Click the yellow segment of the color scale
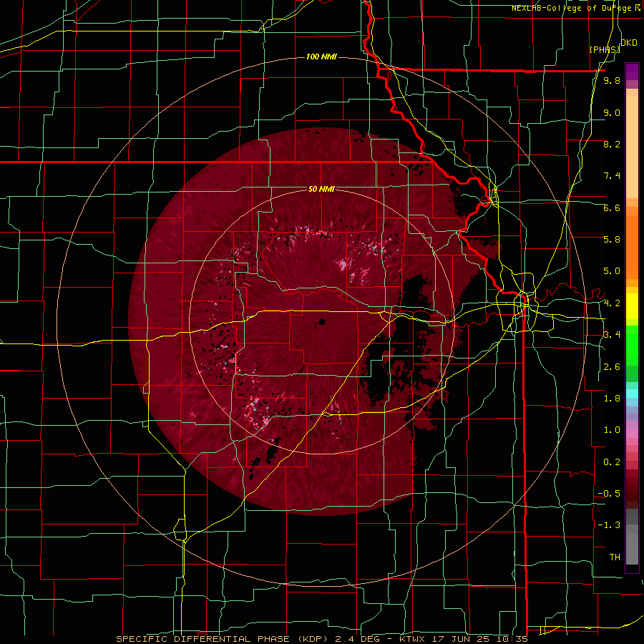Screen dimensions: 644x644 [632, 306]
